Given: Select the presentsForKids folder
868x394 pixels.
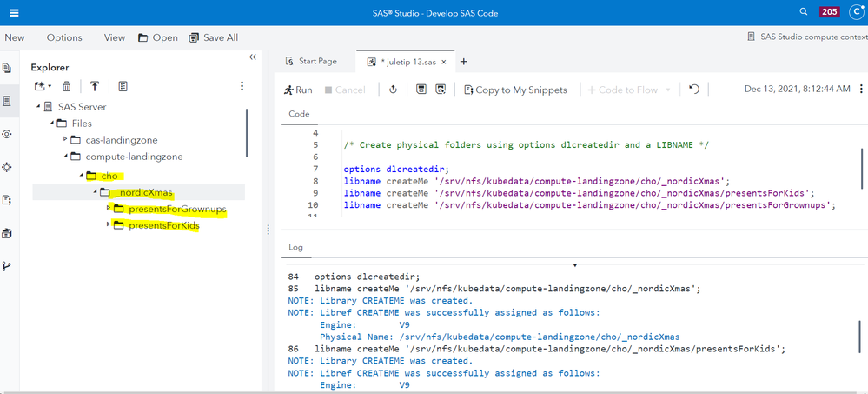Looking at the screenshot, I should 163,225.
